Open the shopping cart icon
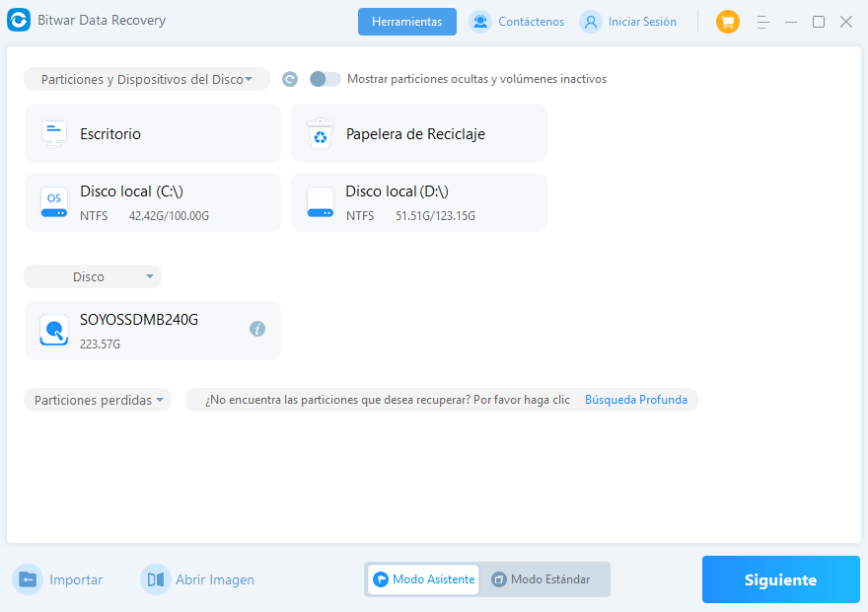 tap(727, 22)
